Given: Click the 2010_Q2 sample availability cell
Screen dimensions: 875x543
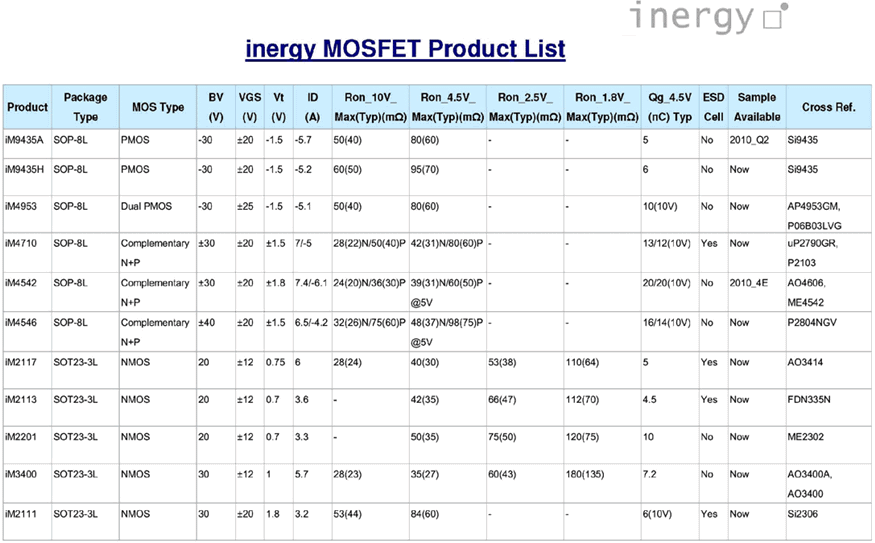Looking at the screenshot, I should click(749, 140).
